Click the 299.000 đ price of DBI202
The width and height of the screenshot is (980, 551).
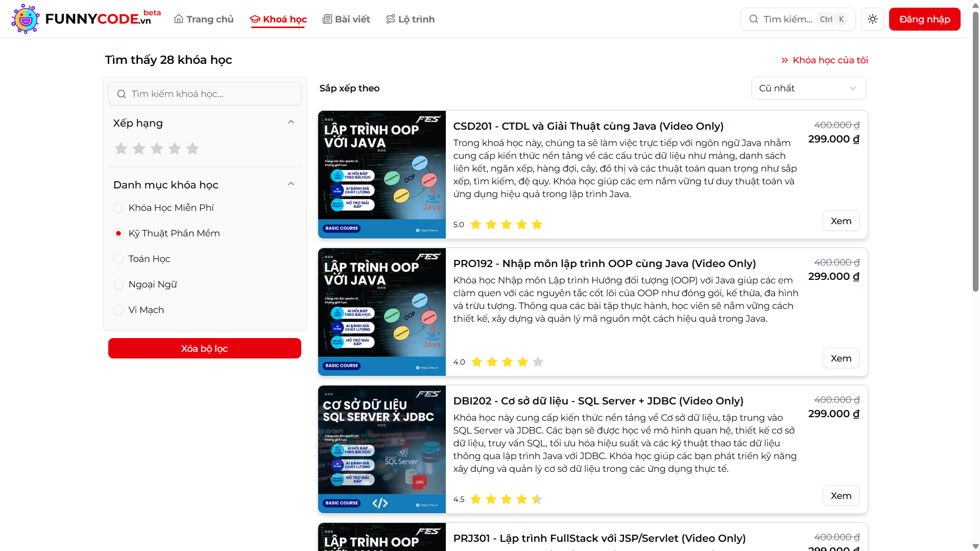point(834,414)
